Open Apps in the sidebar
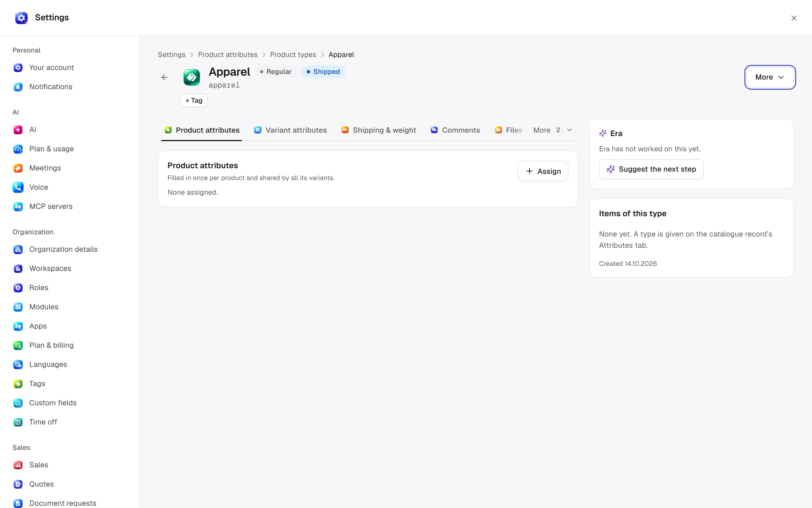This screenshot has height=508, width=812. (x=70, y=326)
